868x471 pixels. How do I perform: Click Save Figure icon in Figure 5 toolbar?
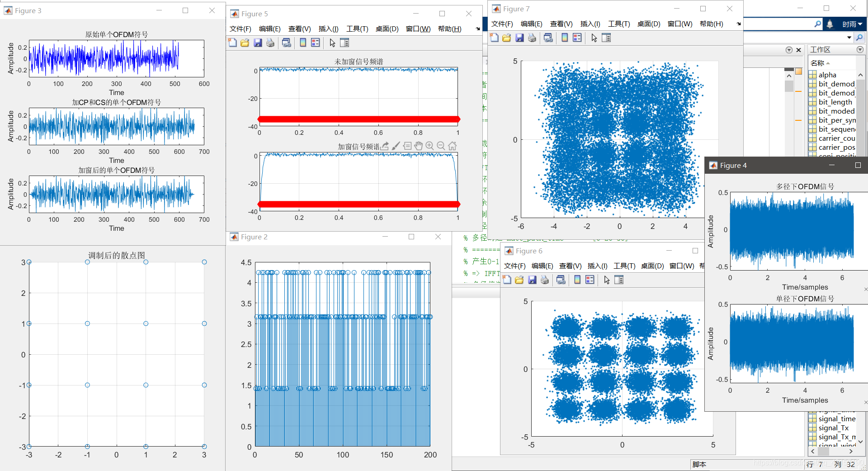(x=258, y=43)
